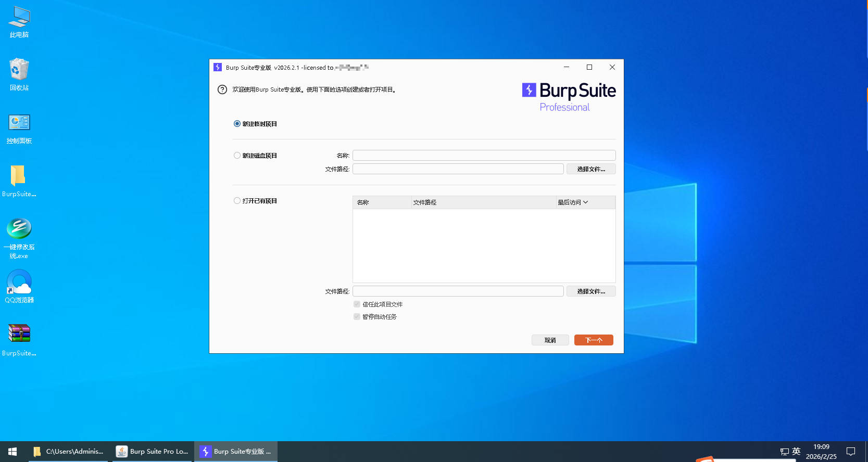Select the 新建临时项目 radio button
The width and height of the screenshot is (868, 462).
237,124
